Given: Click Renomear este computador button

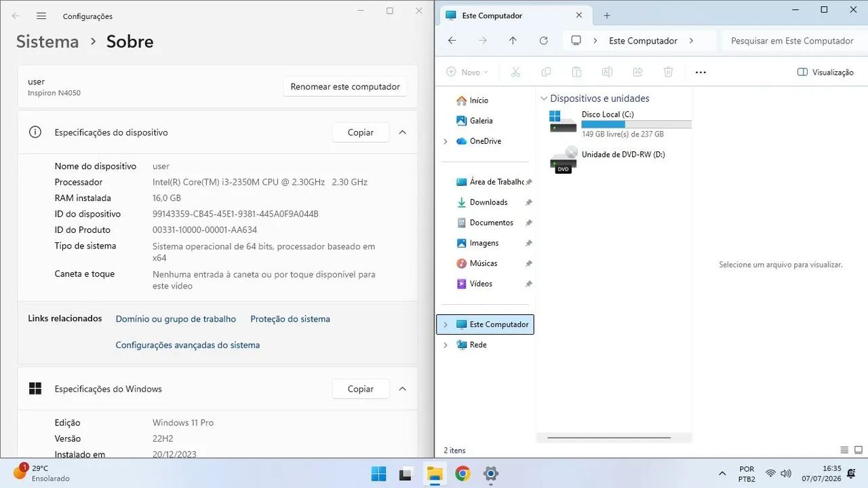Looking at the screenshot, I should pos(345,86).
